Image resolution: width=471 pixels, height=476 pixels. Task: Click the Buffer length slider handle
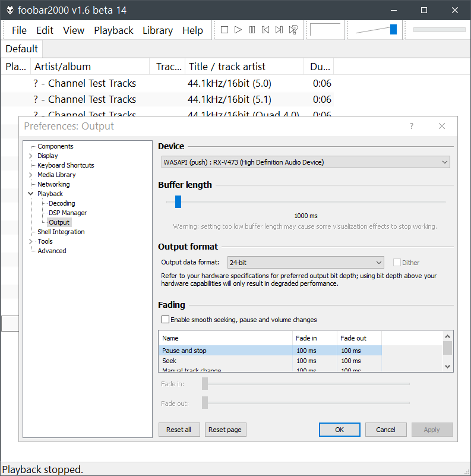[x=178, y=202]
